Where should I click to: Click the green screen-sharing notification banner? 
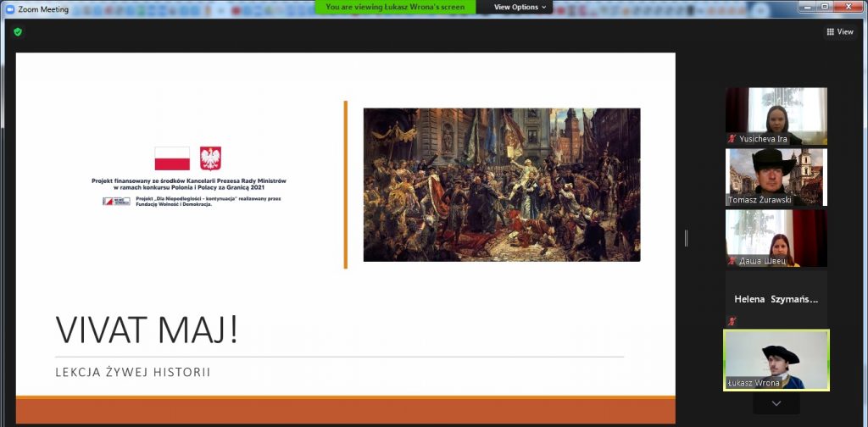click(x=394, y=7)
